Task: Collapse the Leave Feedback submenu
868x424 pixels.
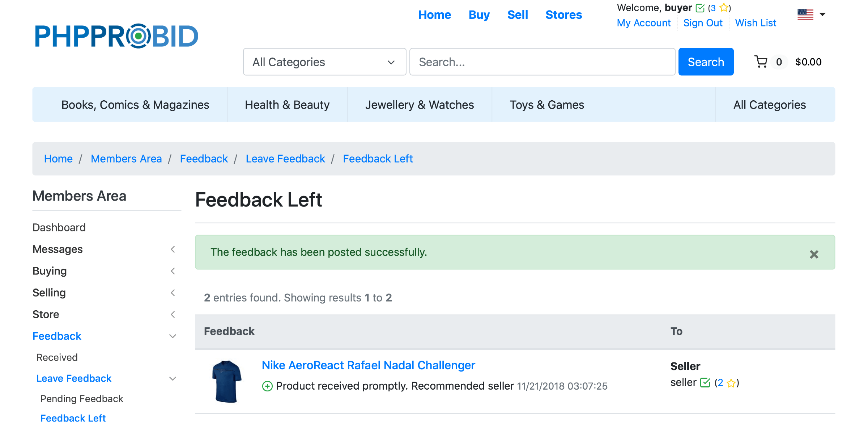Action: pyautogui.click(x=173, y=379)
